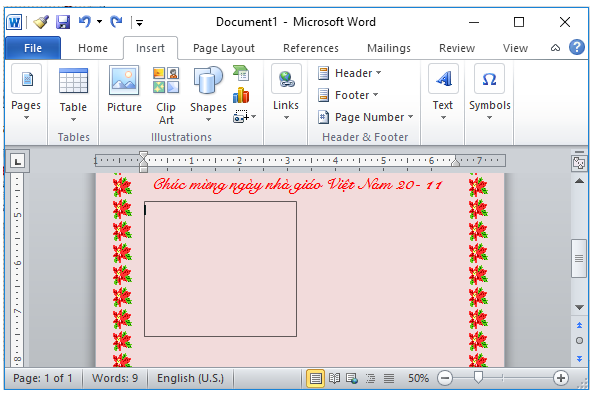Save the document from Quick Access Toolbar
This screenshot has width=593, height=393.
click(x=63, y=22)
